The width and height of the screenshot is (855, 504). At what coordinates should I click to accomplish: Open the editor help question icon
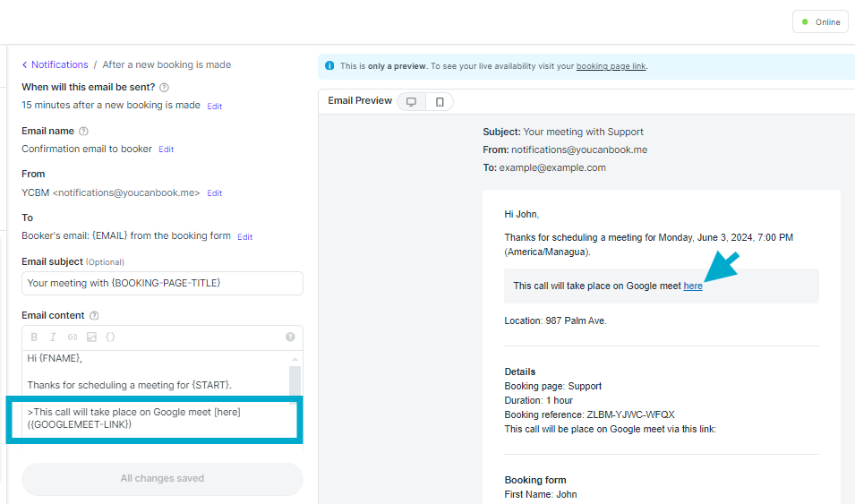(x=290, y=337)
